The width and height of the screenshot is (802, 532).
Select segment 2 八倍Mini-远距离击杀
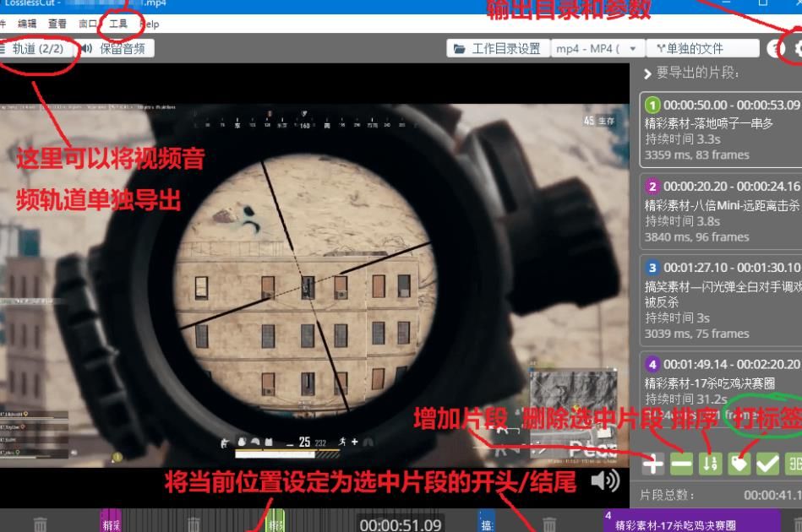coord(721,212)
